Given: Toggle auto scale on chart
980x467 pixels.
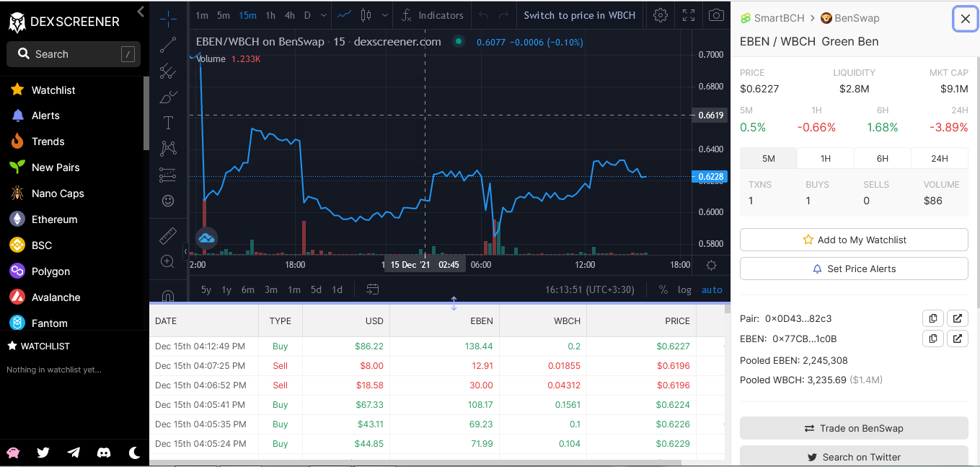Looking at the screenshot, I should pos(712,289).
